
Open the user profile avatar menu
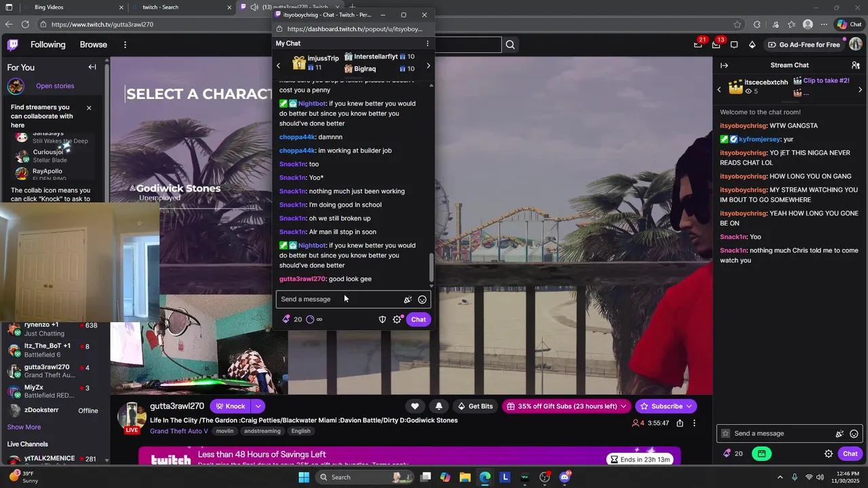[856, 45]
